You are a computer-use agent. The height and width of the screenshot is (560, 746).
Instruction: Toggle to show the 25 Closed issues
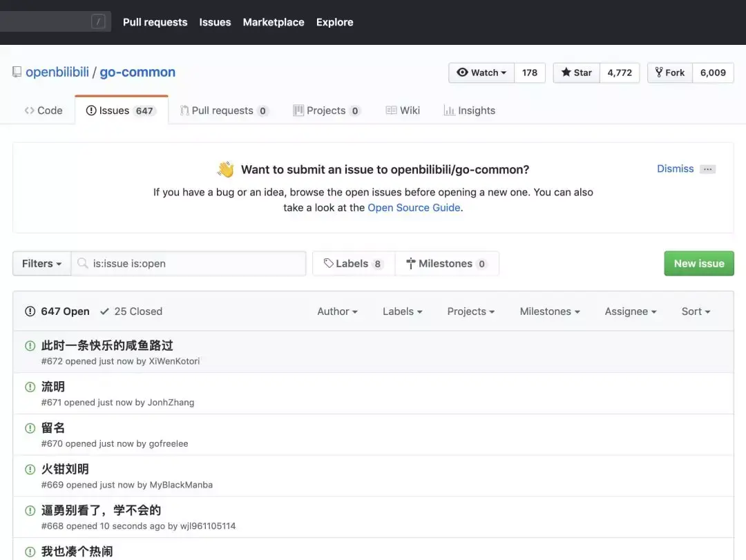click(x=131, y=311)
